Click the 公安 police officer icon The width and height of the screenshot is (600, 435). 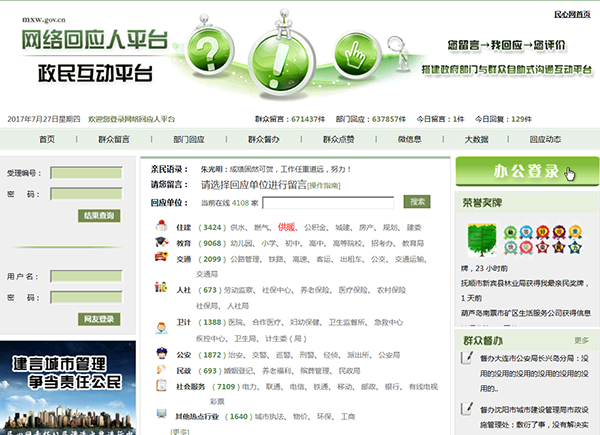coord(160,354)
